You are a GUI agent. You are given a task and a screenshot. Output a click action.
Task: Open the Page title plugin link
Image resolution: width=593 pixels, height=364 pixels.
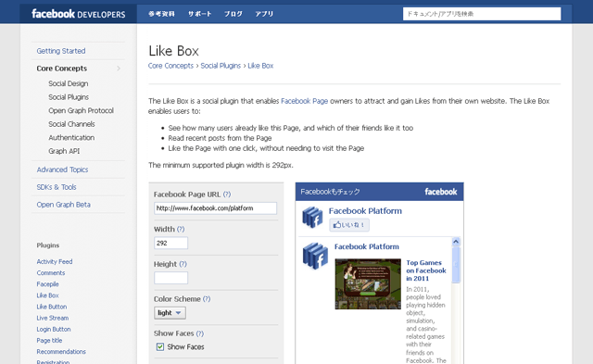pos(49,340)
